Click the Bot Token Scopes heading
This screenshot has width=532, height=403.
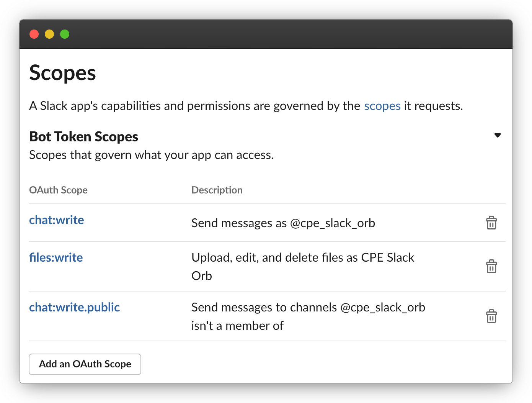point(83,137)
